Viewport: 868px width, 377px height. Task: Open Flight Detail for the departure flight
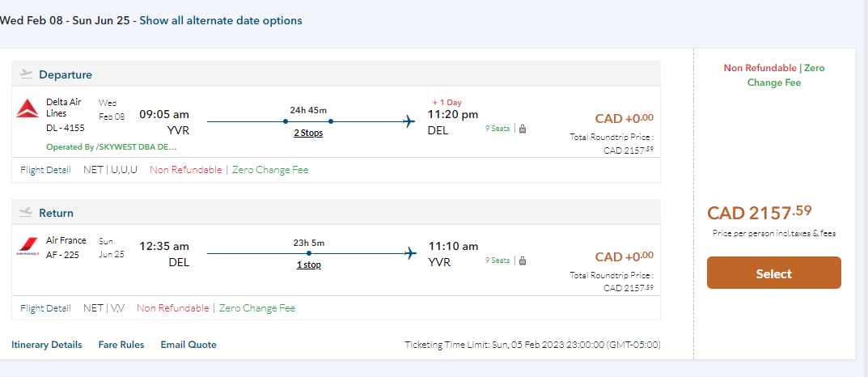45,170
